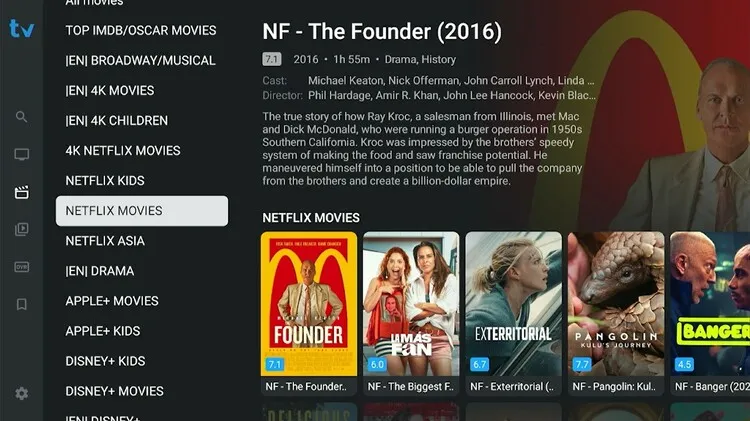Screen dimensions: 750x421
Task: Select the TOP IMDB/OSCAR MOVIES category
Action: click(x=141, y=30)
